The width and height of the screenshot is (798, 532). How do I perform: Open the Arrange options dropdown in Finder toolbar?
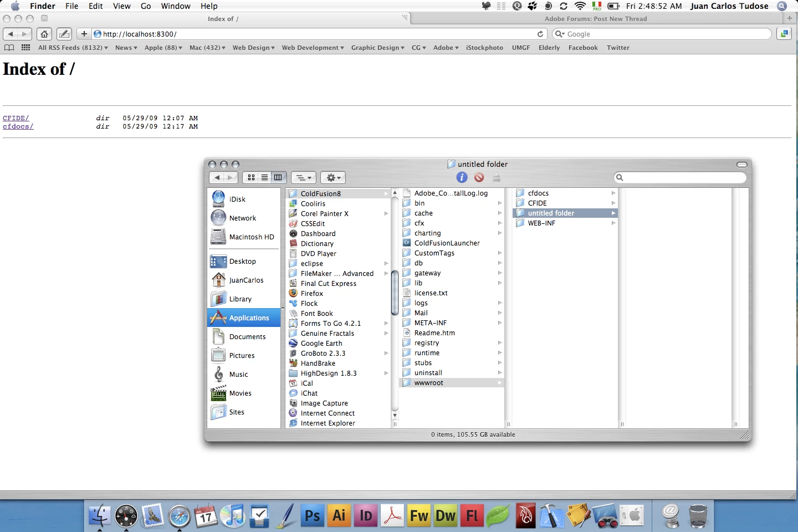click(x=303, y=177)
